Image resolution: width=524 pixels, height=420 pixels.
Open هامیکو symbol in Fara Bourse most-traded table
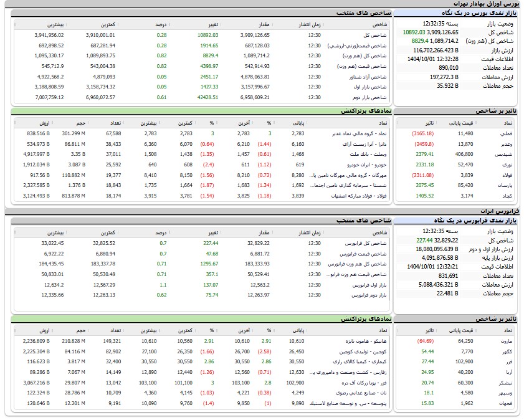[361, 341]
